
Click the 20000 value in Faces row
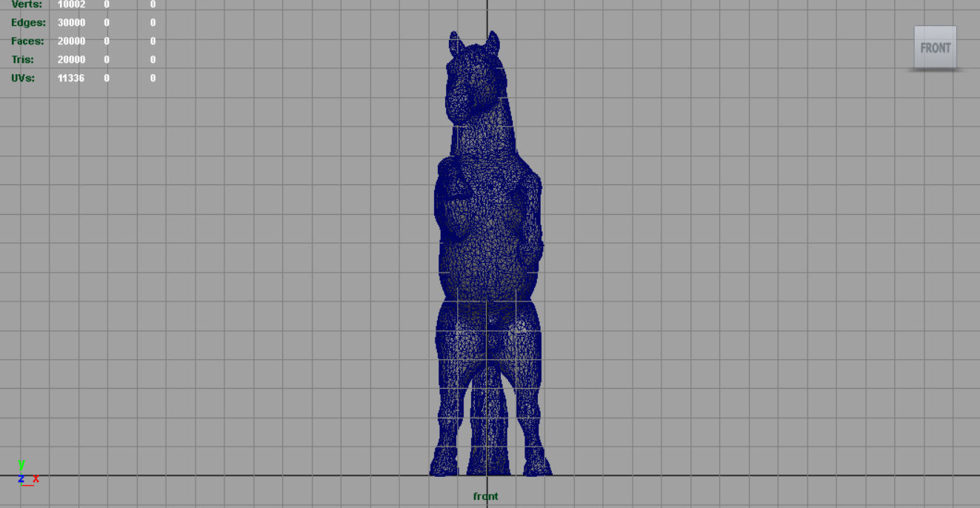coord(71,41)
